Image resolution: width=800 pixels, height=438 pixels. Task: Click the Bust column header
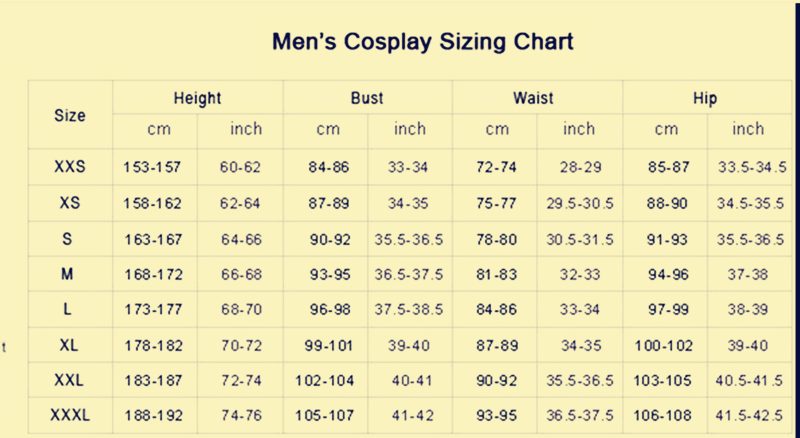click(x=367, y=98)
